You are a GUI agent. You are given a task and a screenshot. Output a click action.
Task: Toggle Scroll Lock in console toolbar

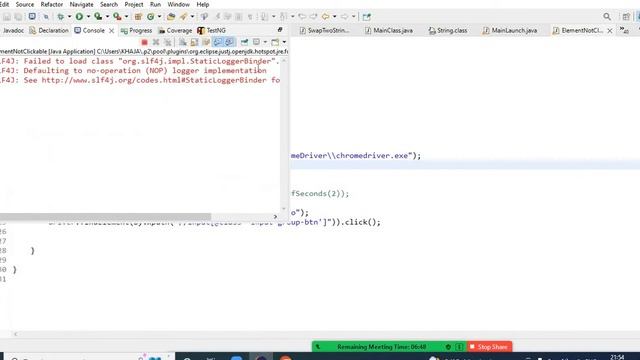194,42
